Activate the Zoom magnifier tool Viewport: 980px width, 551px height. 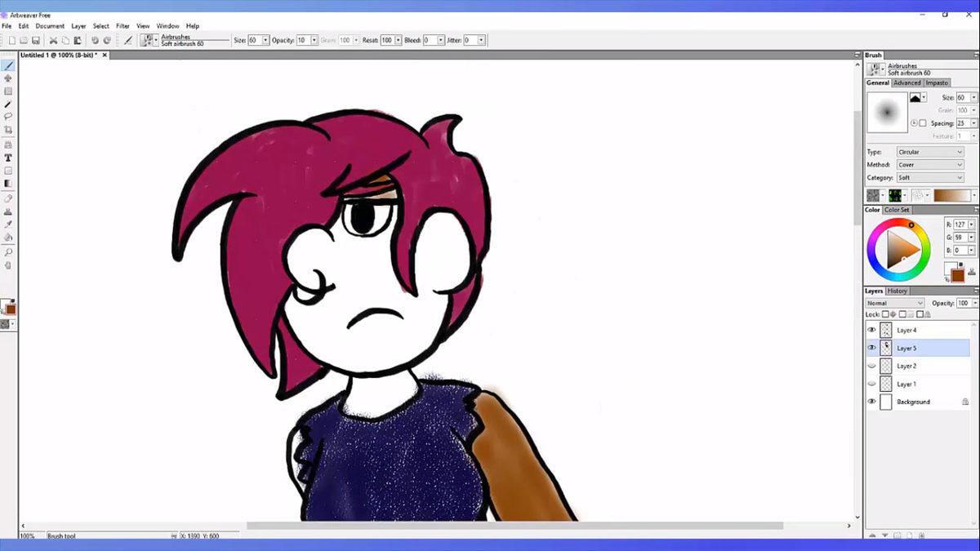point(8,252)
